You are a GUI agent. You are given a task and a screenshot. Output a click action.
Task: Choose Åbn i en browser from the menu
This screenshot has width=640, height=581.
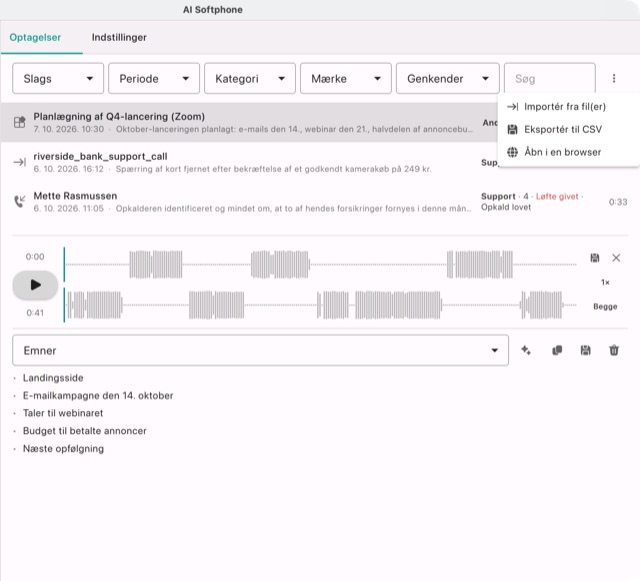568,152
